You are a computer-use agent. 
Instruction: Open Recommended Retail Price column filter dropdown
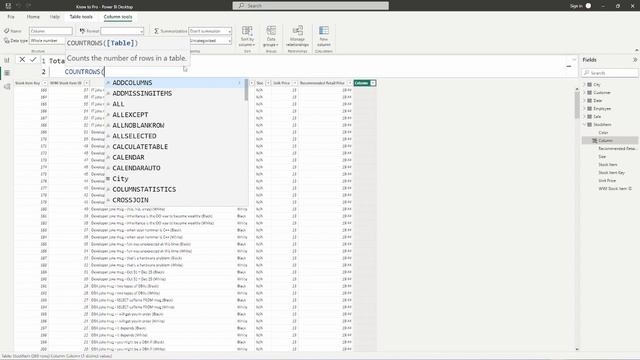click(349, 83)
